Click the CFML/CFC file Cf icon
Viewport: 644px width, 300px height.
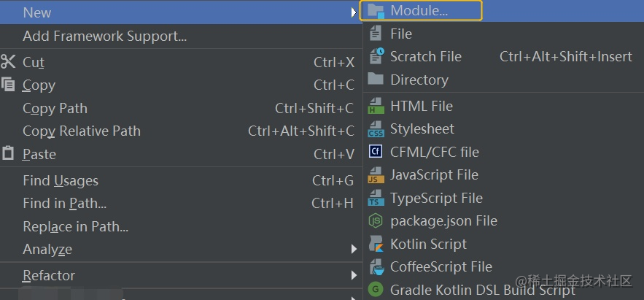click(376, 152)
